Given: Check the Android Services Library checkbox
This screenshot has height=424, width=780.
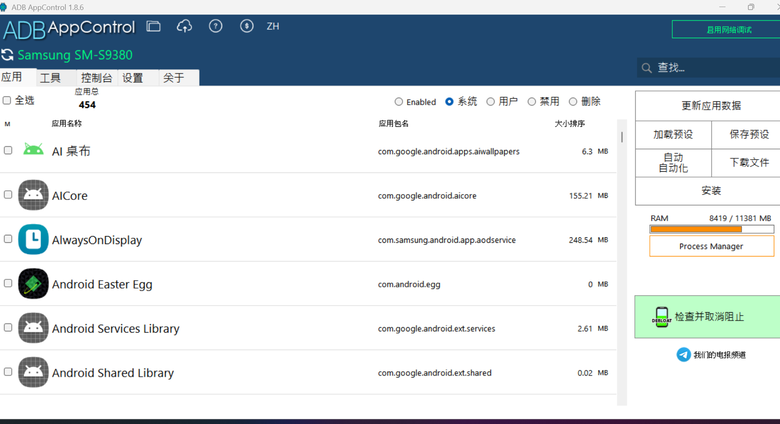Looking at the screenshot, I should pyautogui.click(x=8, y=327).
